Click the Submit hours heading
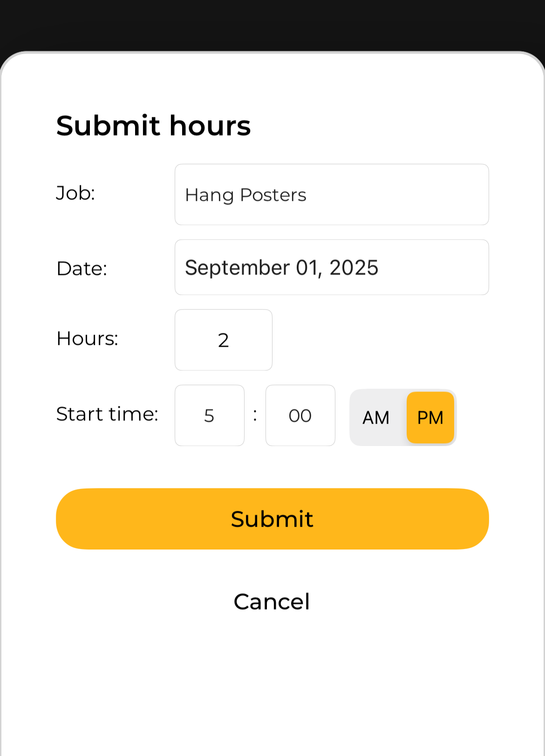 (x=154, y=126)
